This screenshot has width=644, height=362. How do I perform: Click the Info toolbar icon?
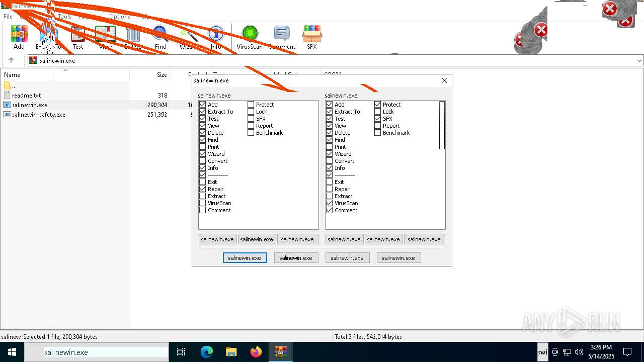[216, 38]
